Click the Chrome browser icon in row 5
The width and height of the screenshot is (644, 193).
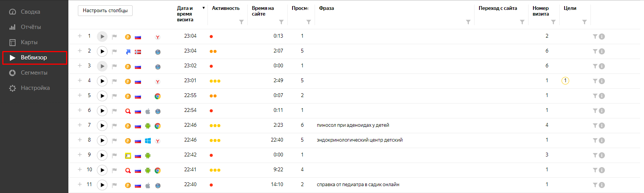tap(158, 96)
